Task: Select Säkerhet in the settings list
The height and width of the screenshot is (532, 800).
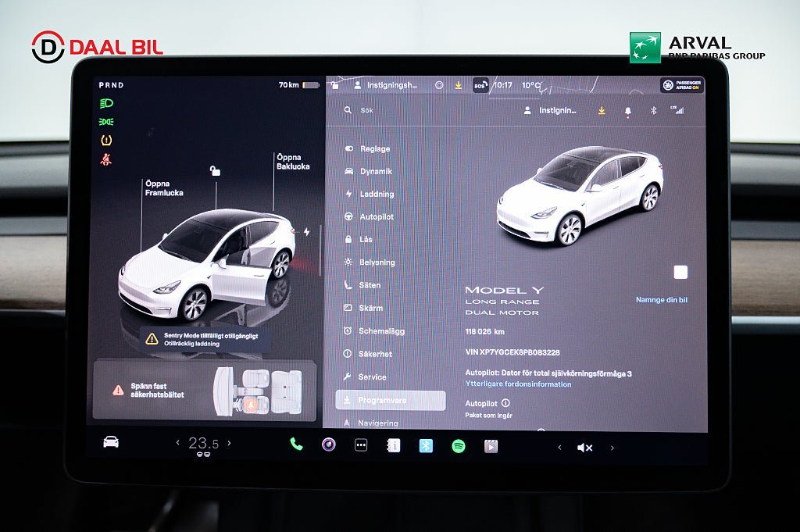Action: coord(375,354)
